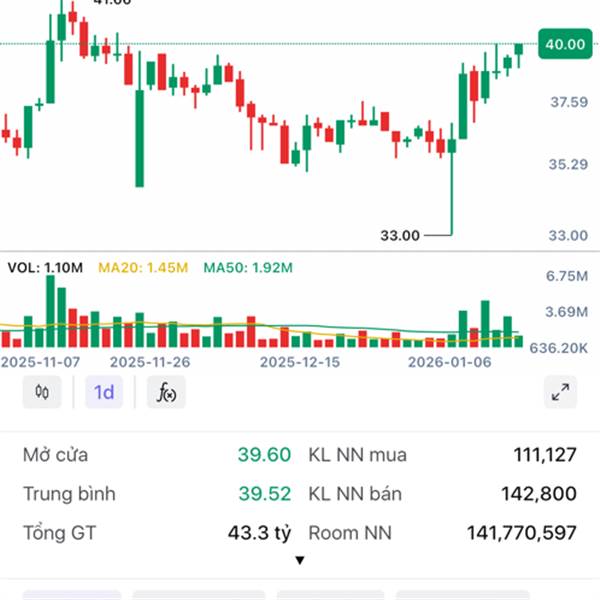The height and width of the screenshot is (600, 600).
Task: Click the 3.69M volume axis label
Action: tap(567, 312)
